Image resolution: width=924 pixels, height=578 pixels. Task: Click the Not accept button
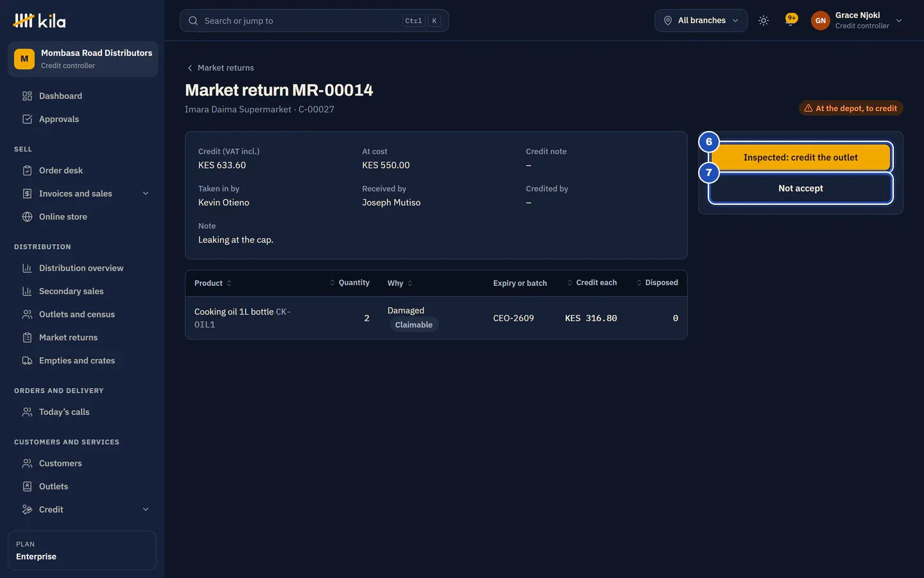pyautogui.click(x=801, y=188)
